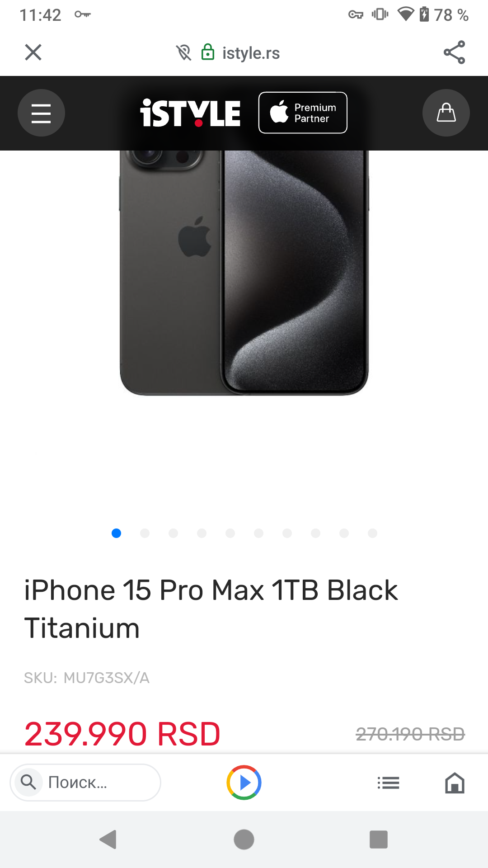Select the second carousel dot
488x868 pixels.
point(145,533)
